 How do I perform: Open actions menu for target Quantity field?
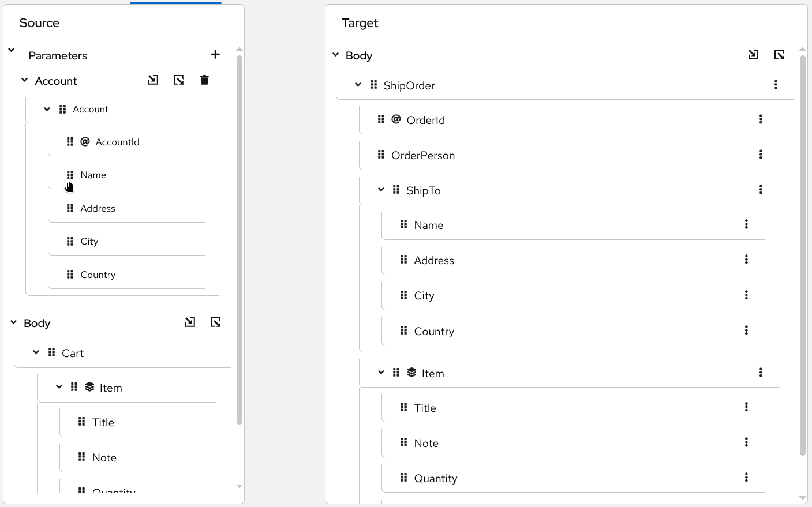coord(746,478)
